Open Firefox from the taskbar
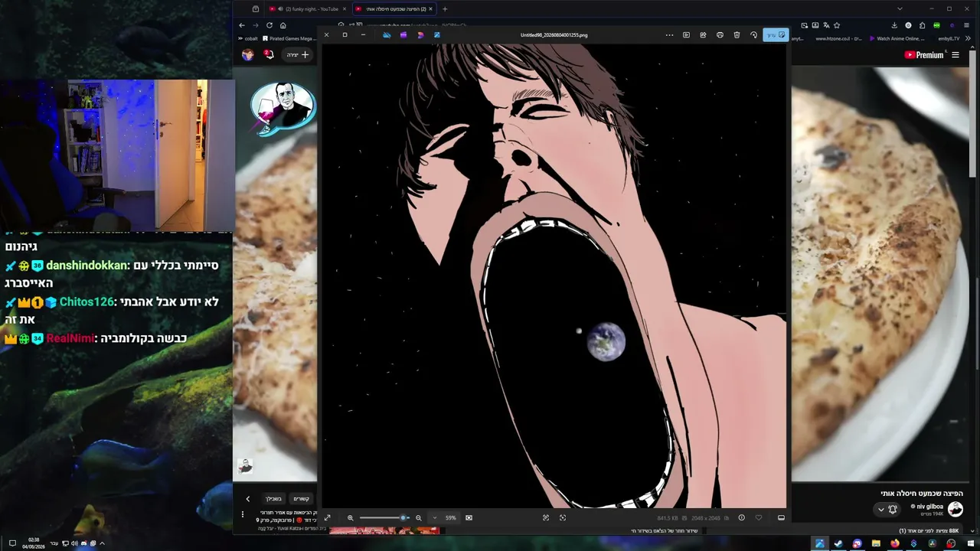This screenshot has height=551, width=980. [x=894, y=544]
